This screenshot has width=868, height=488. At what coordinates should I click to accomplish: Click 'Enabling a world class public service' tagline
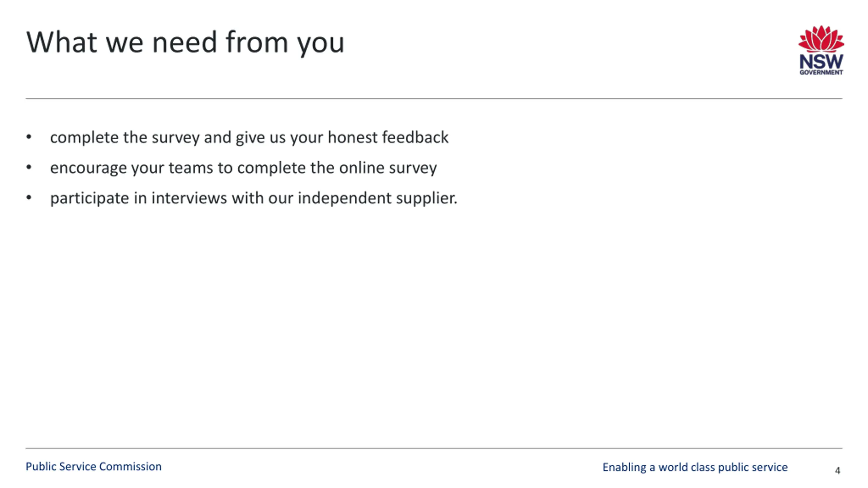(695, 467)
